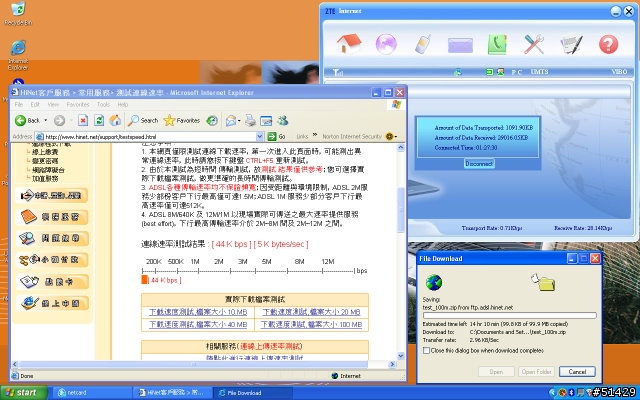Click the 100 MB download speed test link

coord(311,324)
